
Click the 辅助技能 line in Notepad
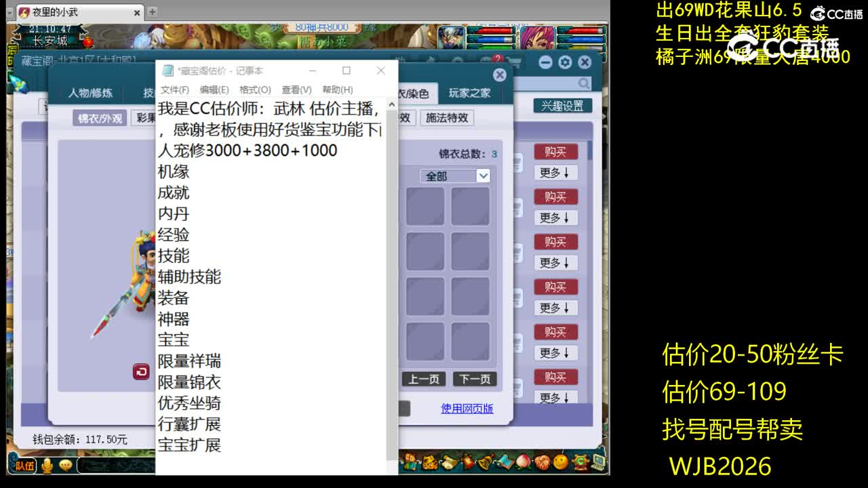point(189,277)
